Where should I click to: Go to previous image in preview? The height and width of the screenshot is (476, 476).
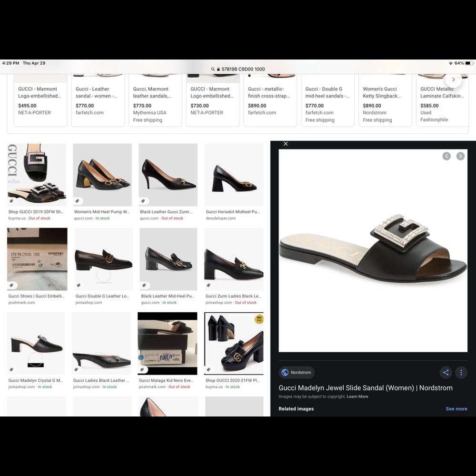point(446,156)
